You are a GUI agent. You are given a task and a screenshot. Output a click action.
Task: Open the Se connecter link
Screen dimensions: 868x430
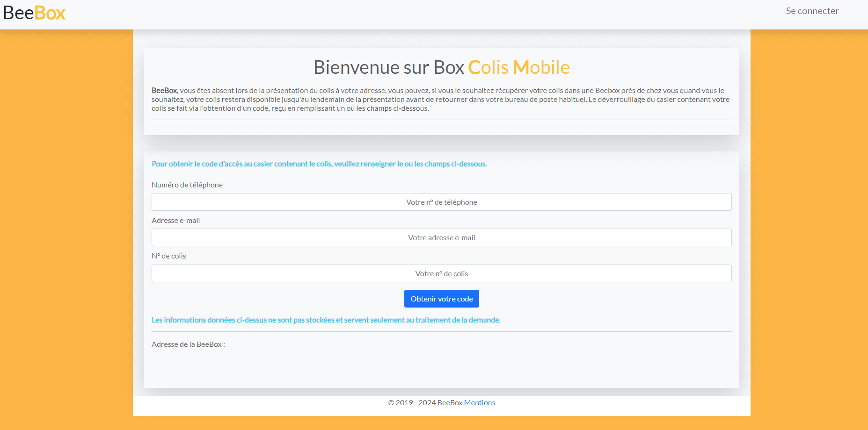coord(812,11)
